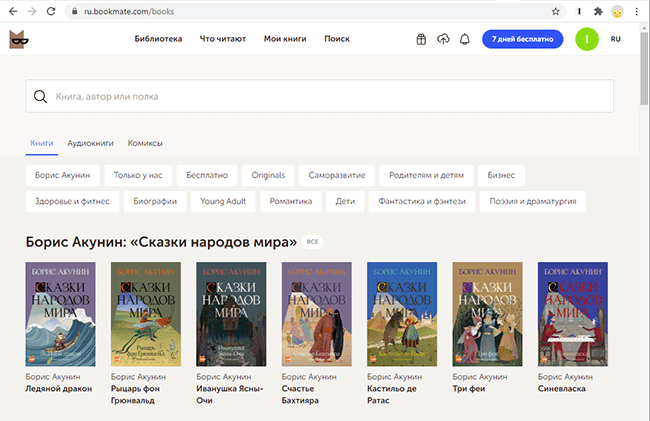
Task: Open the browser extensions puzzle icon
Action: [x=598, y=12]
